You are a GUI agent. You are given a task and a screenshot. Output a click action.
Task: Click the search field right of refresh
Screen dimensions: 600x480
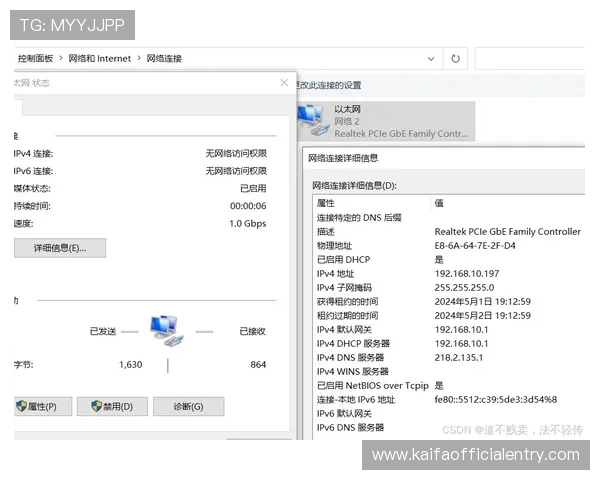click(x=530, y=59)
